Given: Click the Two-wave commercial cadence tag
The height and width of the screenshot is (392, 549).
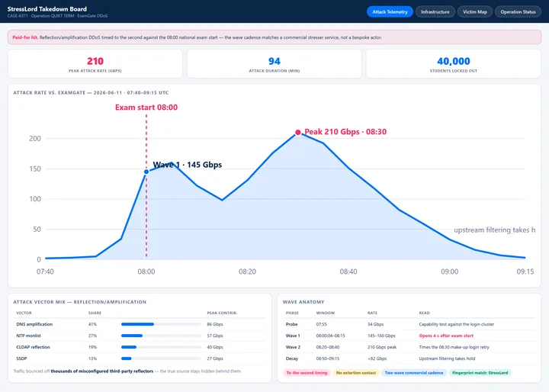Looking at the screenshot, I should click(414, 373).
